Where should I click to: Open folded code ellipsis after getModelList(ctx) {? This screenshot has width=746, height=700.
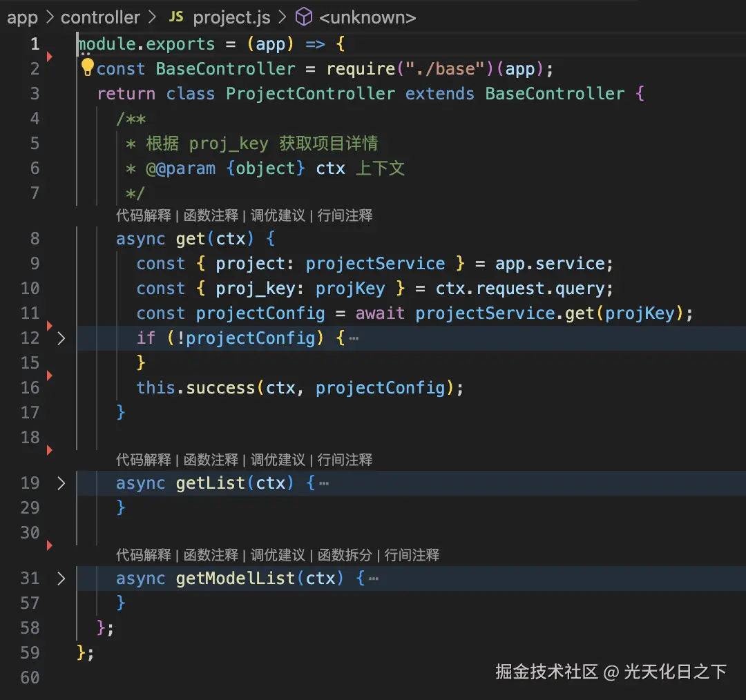click(x=374, y=579)
